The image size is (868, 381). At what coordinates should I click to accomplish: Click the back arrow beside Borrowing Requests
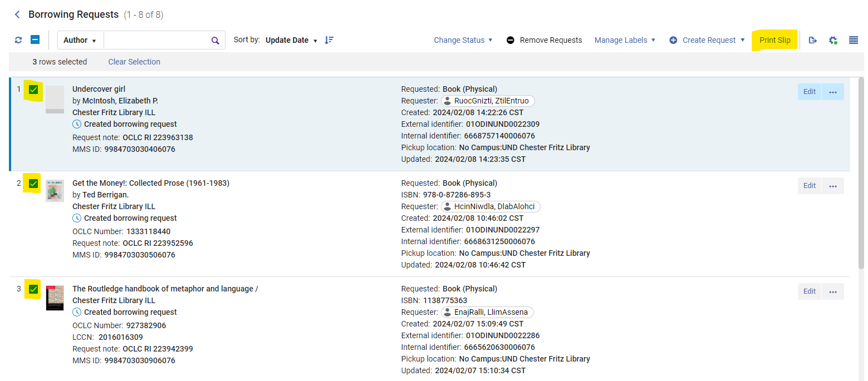[17, 14]
